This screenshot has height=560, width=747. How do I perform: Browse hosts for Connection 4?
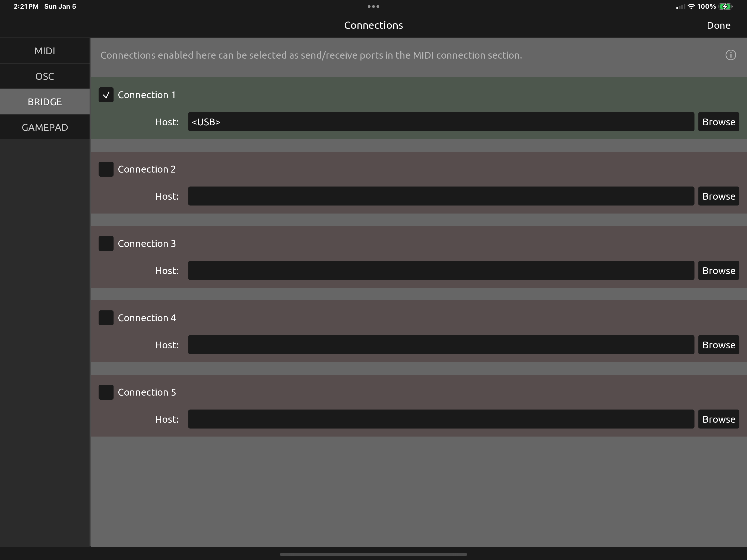click(718, 345)
